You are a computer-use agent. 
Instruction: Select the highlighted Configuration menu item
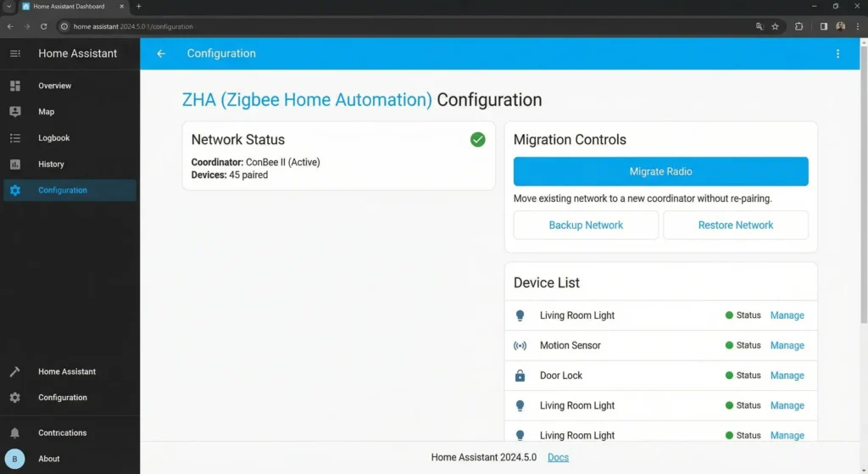[x=70, y=190]
